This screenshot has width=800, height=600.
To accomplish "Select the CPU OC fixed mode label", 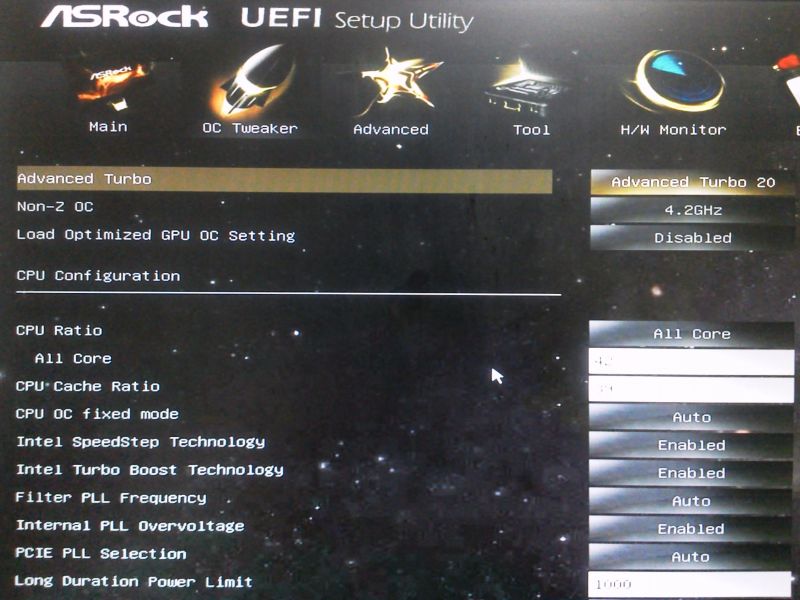I will tap(97, 414).
